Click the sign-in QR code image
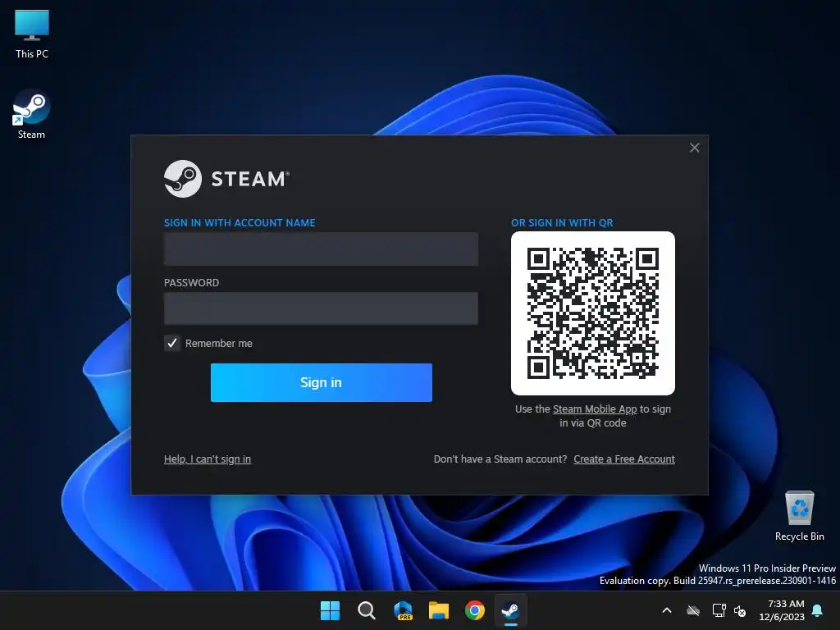The width and height of the screenshot is (840, 630). tap(593, 313)
